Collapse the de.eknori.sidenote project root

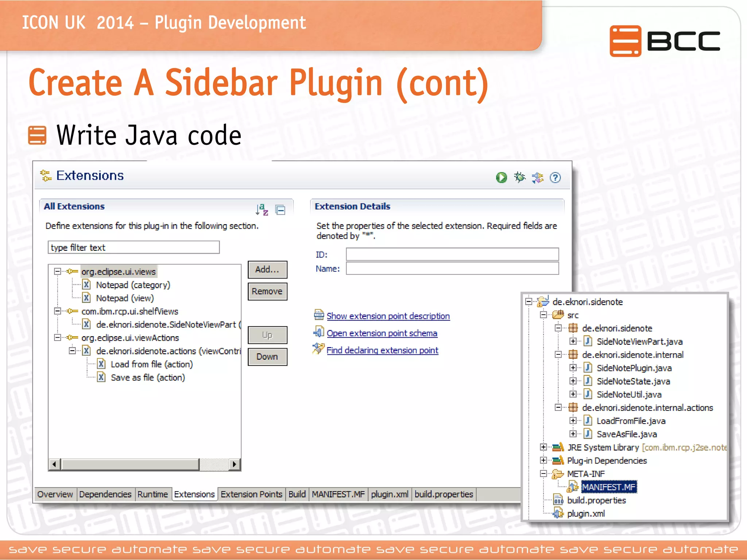pyautogui.click(x=529, y=302)
